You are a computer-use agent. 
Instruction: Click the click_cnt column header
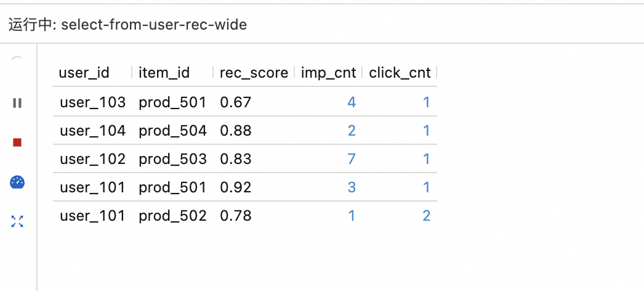[400, 73]
